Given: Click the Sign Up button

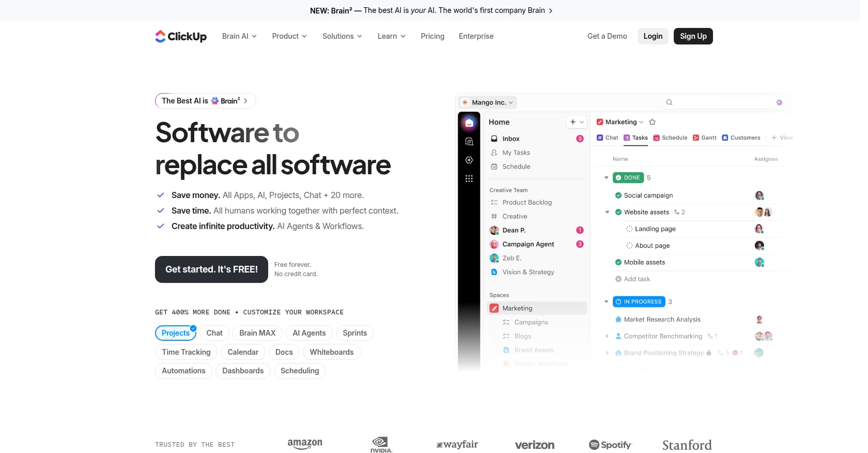Looking at the screenshot, I should pyautogui.click(x=693, y=36).
